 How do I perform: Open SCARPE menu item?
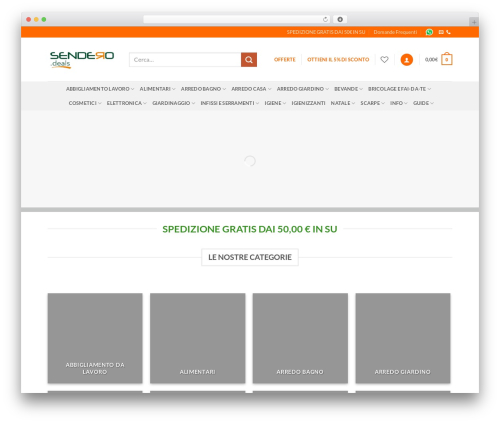tap(372, 103)
